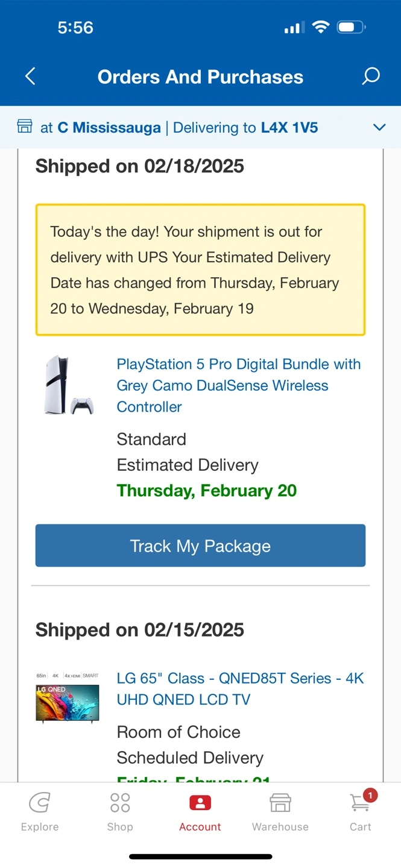Tap the battery icon in status bar
This screenshot has height=868, width=401.
point(352,27)
